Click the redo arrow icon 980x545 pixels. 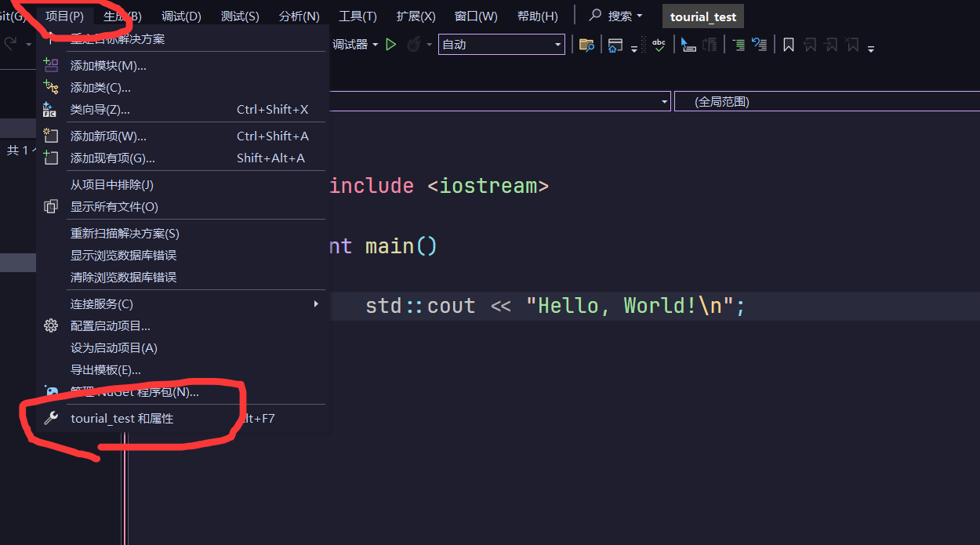click(11, 45)
